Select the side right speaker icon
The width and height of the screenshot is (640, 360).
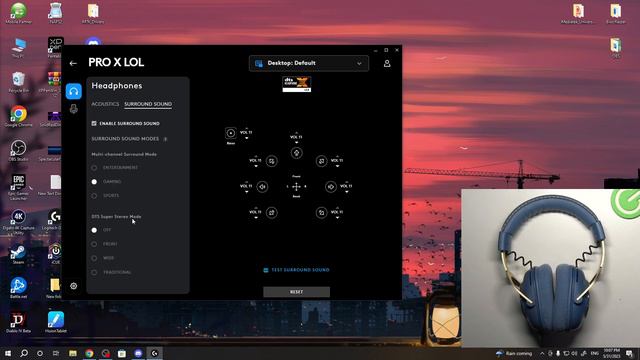tap(331, 187)
